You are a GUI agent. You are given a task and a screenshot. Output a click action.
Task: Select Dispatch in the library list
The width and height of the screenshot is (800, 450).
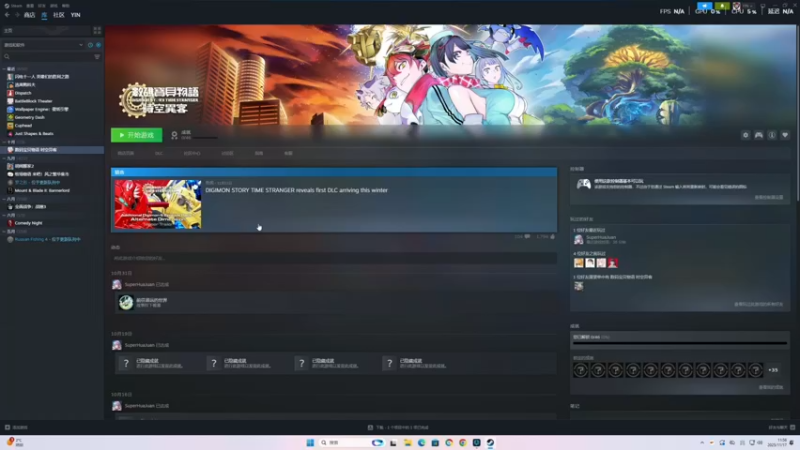[x=23, y=93]
